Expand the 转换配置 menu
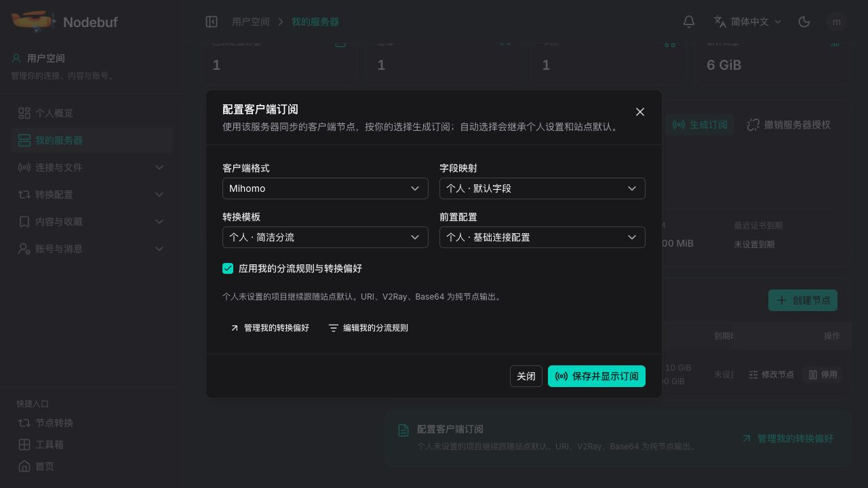The height and width of the screenshot is (488, 868). (92, 195)
